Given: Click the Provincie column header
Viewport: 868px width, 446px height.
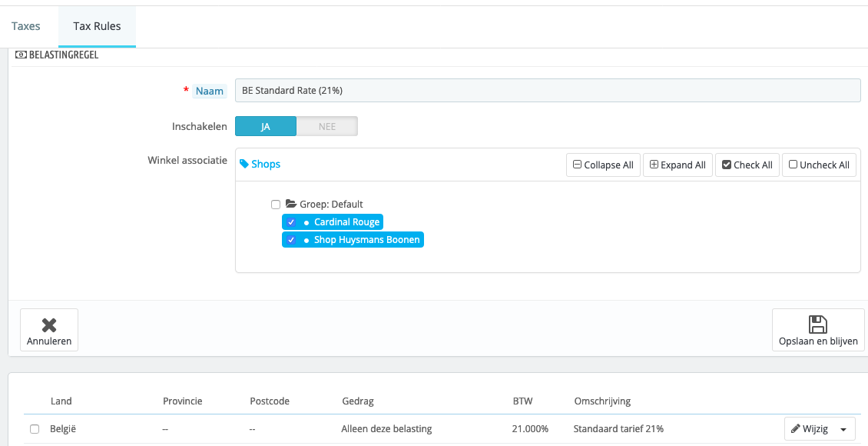Looking at the screenshot, I should pos(183,401).
